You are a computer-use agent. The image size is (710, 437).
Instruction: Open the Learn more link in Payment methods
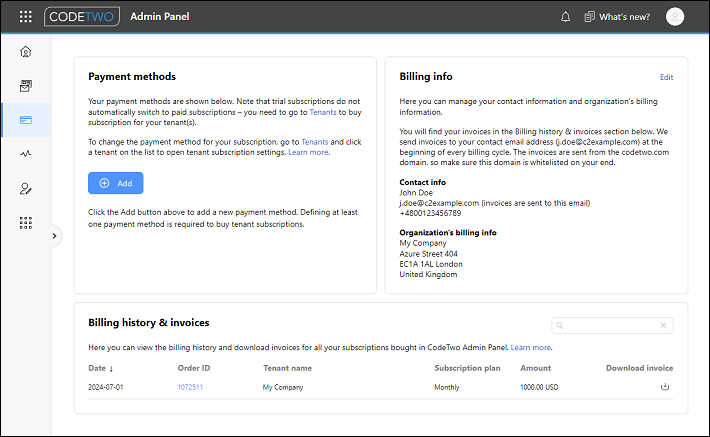click(308, 152)
